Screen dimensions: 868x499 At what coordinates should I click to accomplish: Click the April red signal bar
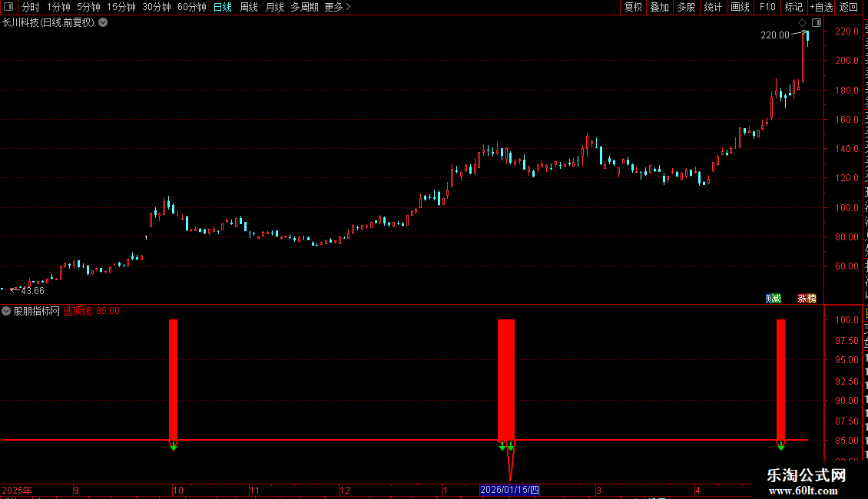coord(780,379)
